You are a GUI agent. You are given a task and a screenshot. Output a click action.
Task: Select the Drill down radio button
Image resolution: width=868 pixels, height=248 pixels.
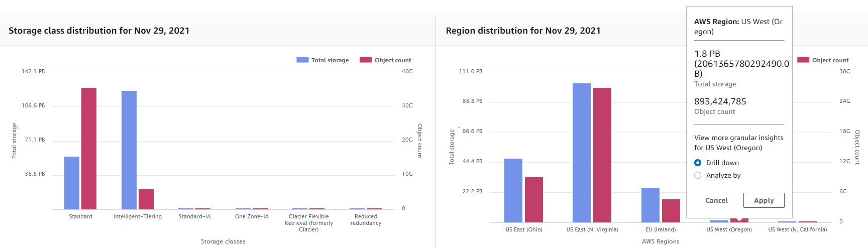tap(698, 163)
